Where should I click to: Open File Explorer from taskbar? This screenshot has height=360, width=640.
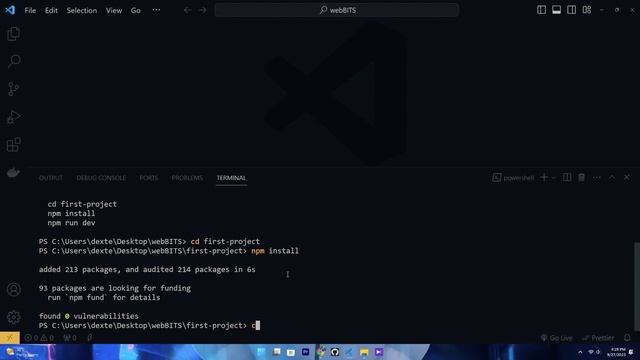(364, 352)
